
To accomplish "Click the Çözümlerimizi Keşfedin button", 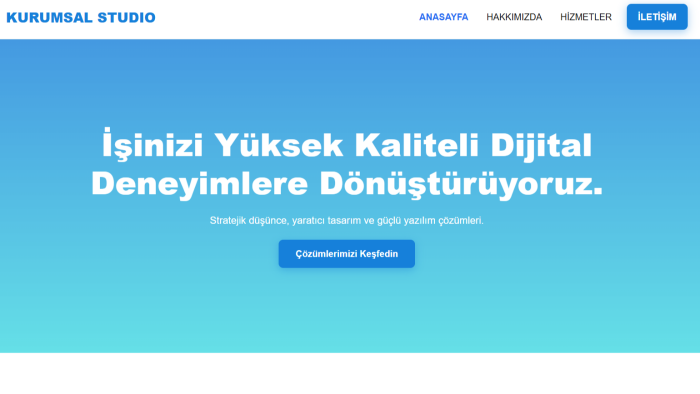I will click(346, 254).
